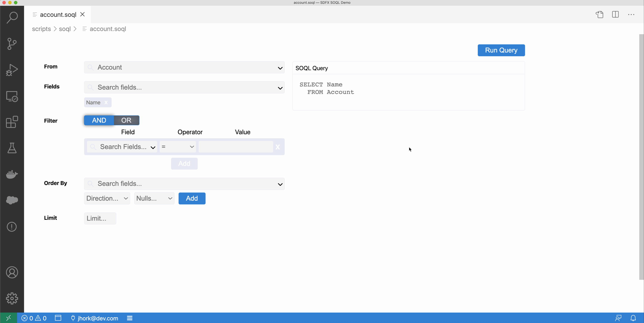The height and width of the screenshot is (323, 644).
Task: Open the Extensions view icon
Action: (x=12, y=122)
